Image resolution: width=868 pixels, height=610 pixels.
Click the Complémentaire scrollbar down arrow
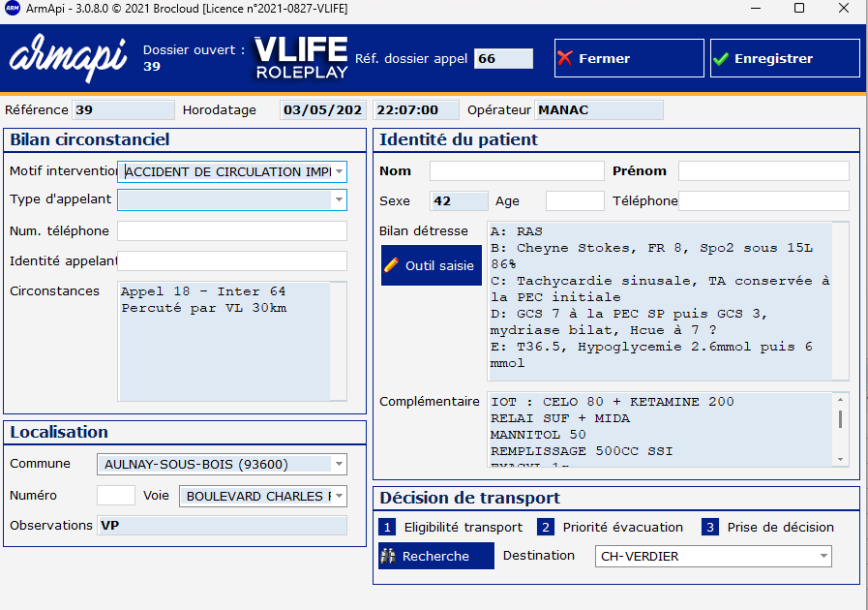click(x=840, y=460)
